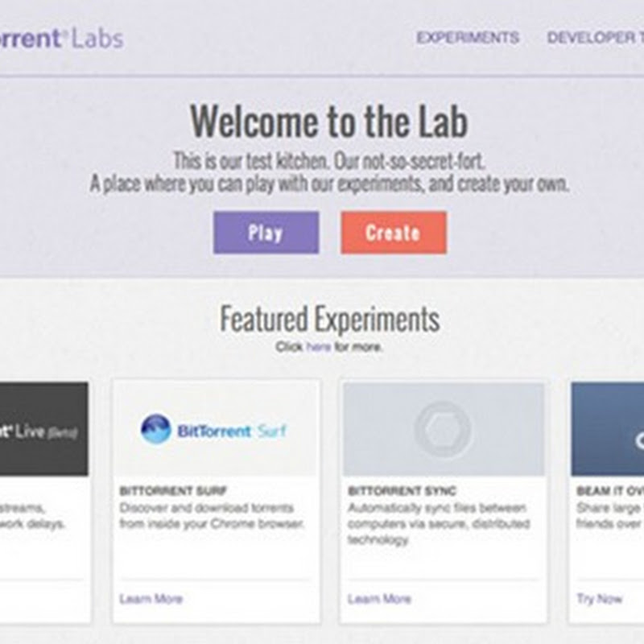The height and width of the screenshot is (644, 644).
Task: Click the BitTorrent Sync hexagon icon
Action: [x=444, y=429]
